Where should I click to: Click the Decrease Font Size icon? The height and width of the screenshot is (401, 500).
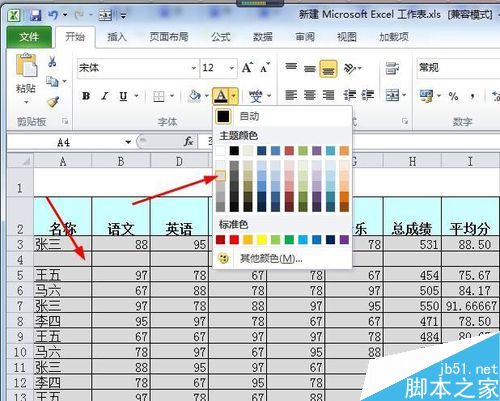(265, 68)
